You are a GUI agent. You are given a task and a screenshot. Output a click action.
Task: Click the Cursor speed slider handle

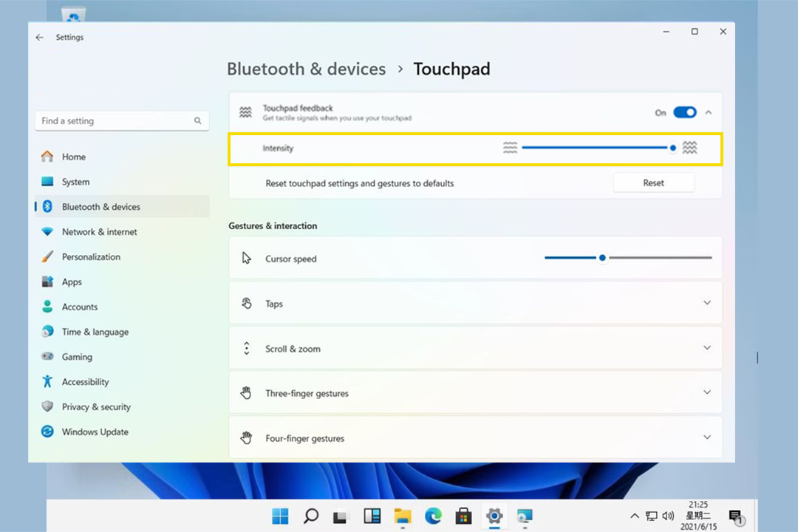point(602,258)
